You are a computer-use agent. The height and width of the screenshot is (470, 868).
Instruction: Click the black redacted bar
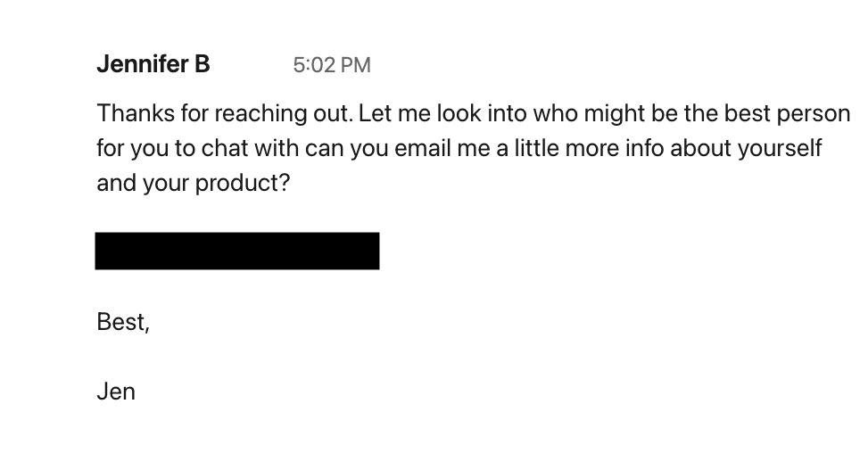tap(237, 251)
